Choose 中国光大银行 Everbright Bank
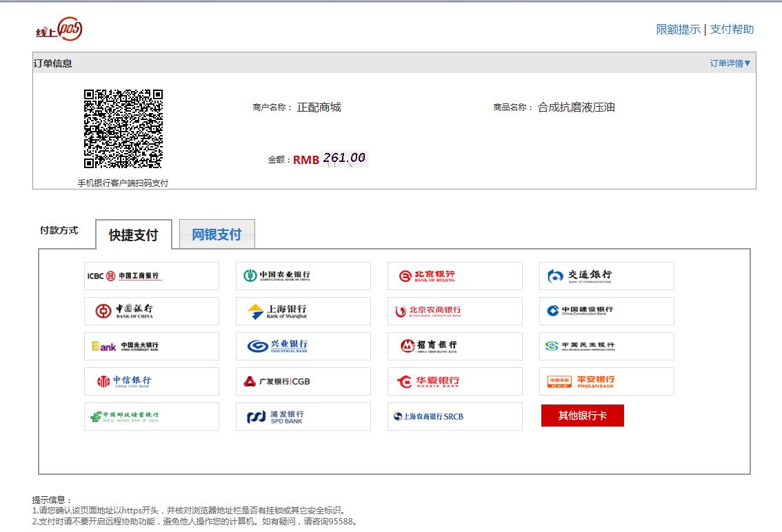Viewport: 782px width, 532px height. point(152,346)
